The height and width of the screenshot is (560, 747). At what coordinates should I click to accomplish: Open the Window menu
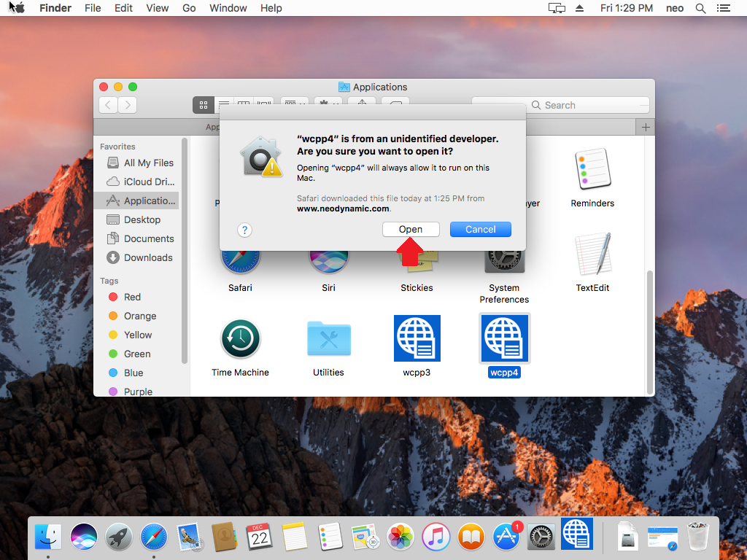[228, 8]
